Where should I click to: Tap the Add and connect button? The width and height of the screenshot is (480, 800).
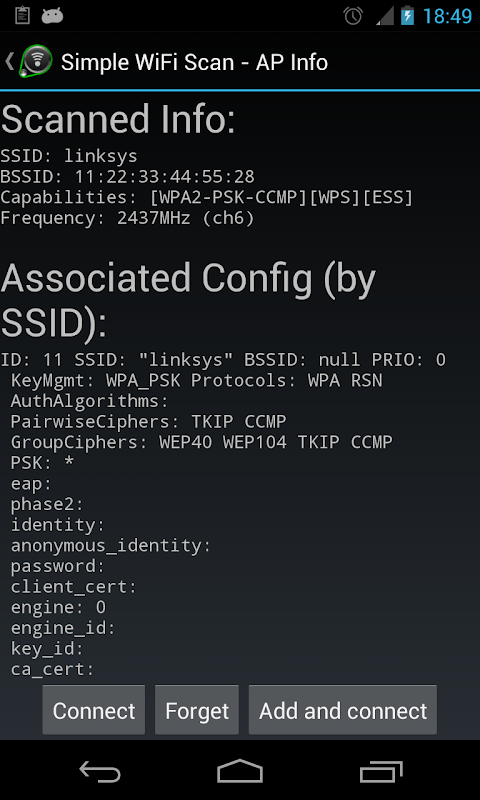(343, 711)
